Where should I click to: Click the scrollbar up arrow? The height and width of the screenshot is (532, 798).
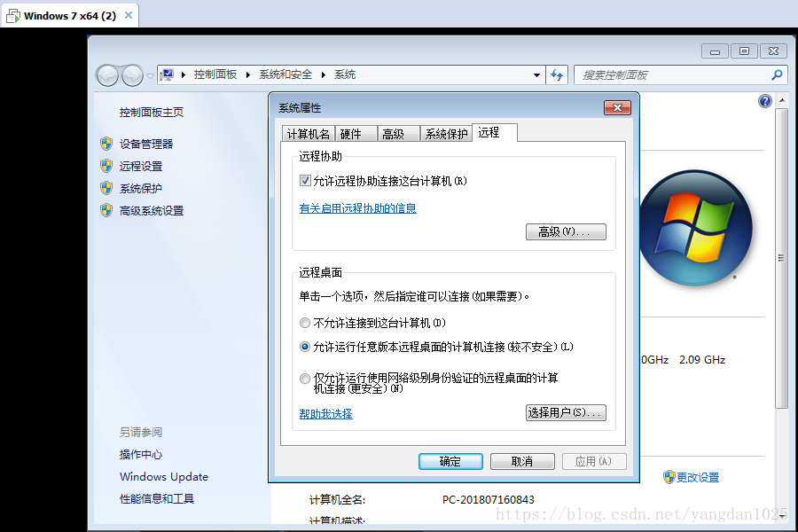(781, 101)
